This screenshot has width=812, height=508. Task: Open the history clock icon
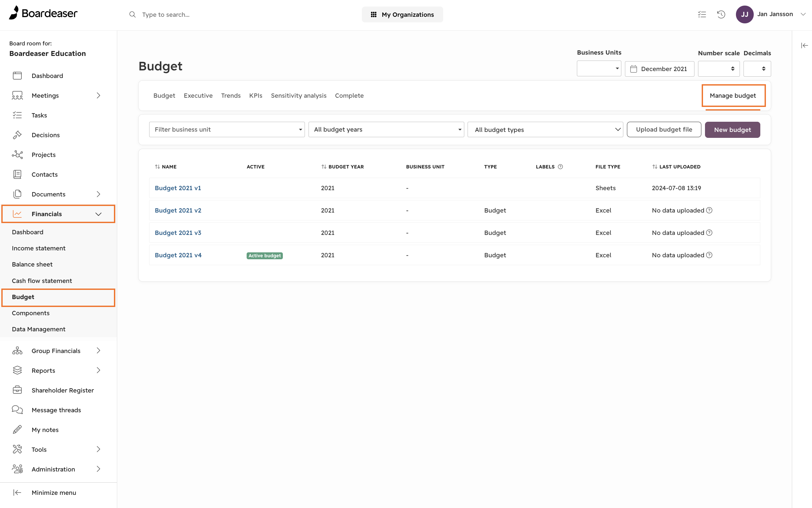coord(721,14)
